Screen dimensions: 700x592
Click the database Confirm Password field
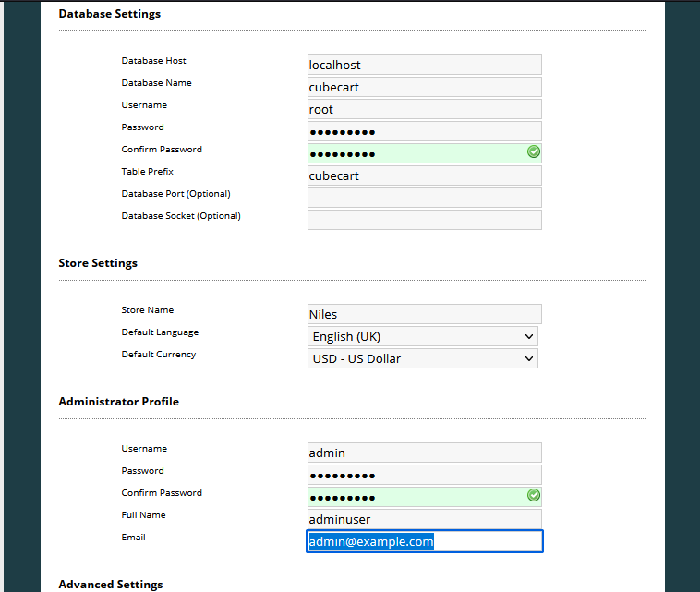coord(416,153)
